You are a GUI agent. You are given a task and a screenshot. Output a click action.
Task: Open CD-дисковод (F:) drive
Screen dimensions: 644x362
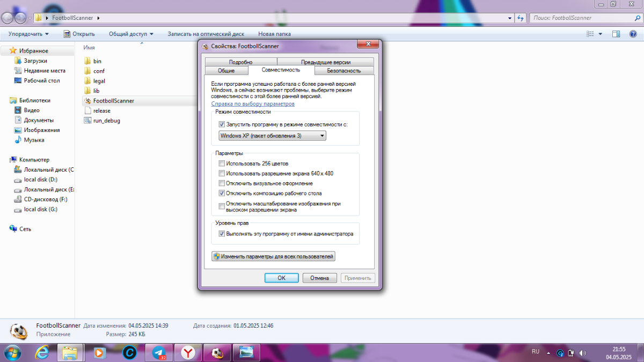[46, 199]
